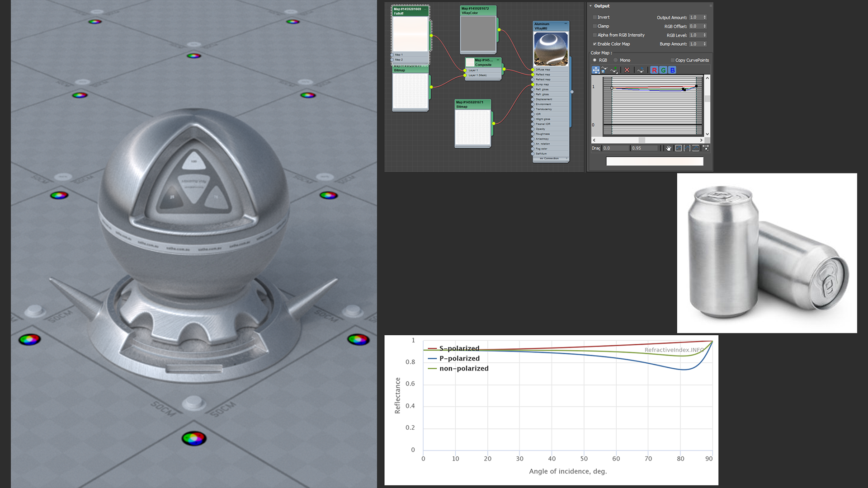868x488 pixels.
Task: Select the RGB color map radio
Action: pos(594,60)
